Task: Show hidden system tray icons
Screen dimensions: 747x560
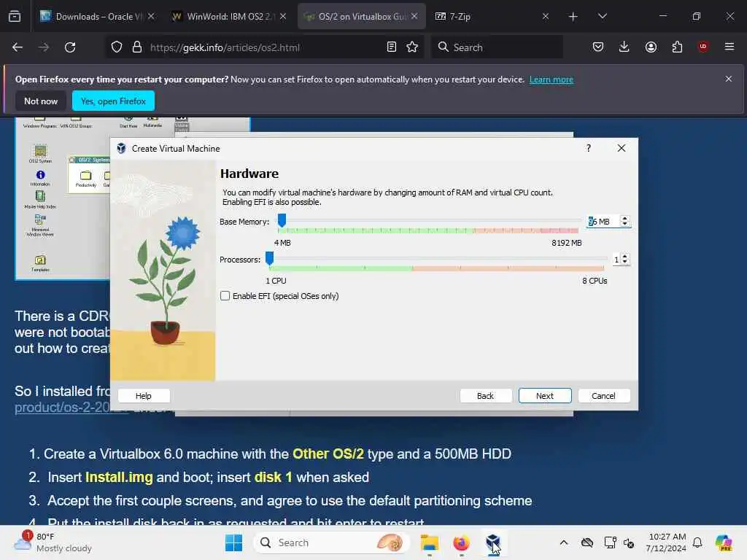Action: tap(564, 542)
